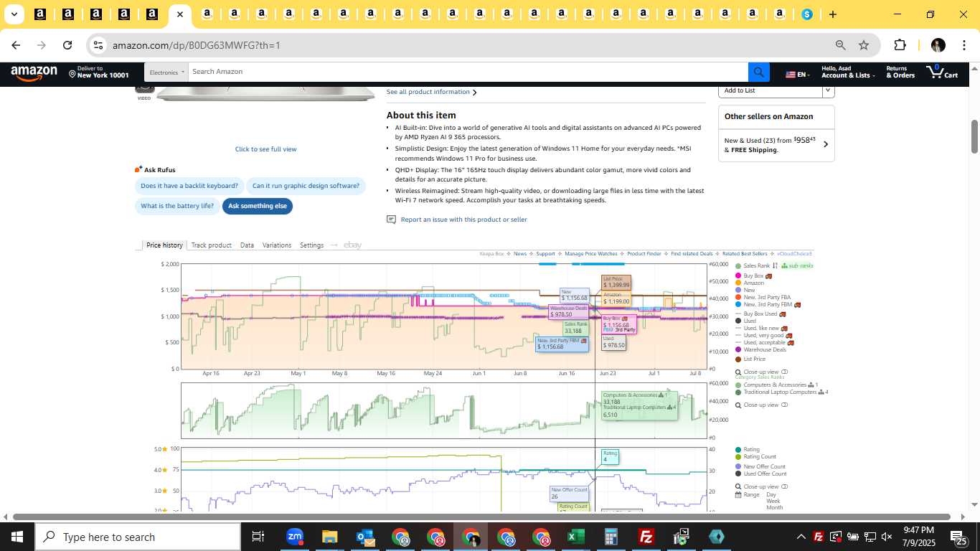Open Chrome Extensions puzzle icon
Screen dimensions: 980x551
point(900,45)
